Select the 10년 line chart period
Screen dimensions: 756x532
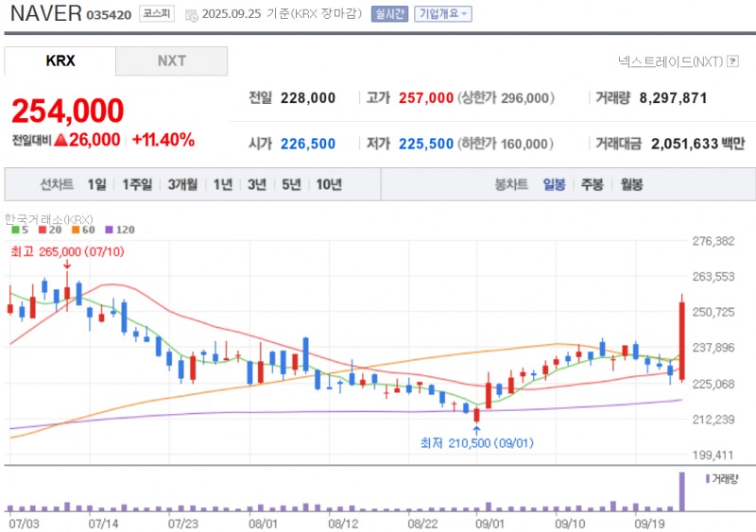(329, 184)
